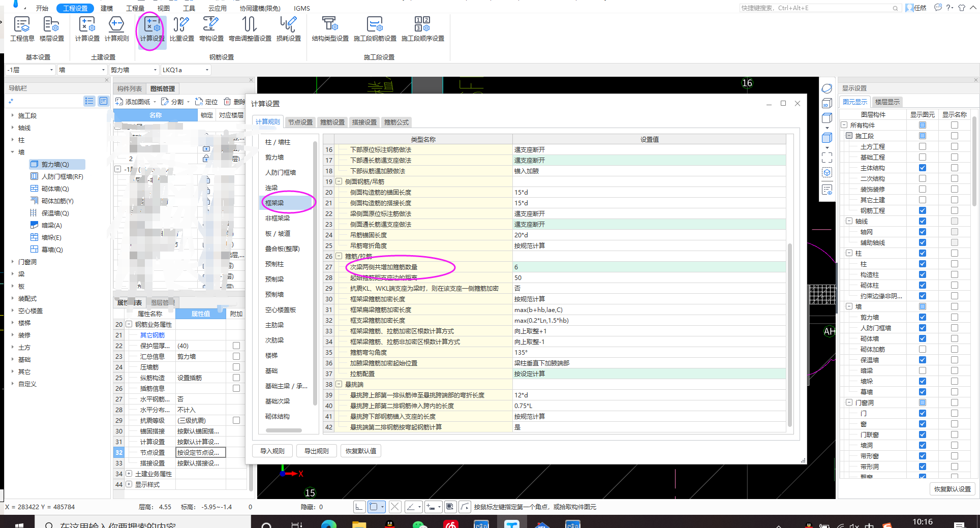Open 弯曲调整值设置 icon
Screen dimensions: 980x528
pyautogui.click(x=250, y=29)
